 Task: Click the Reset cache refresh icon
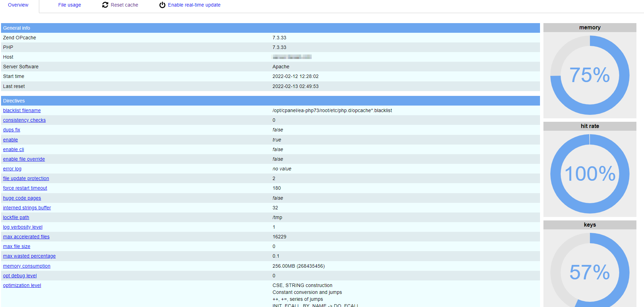click(x=105, y=5)
